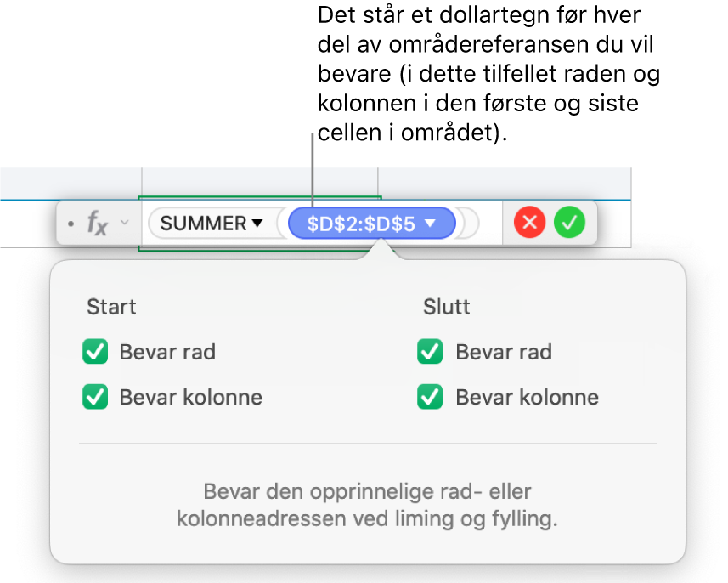Uncheck Bevar rad under Slutt

pyautogui.click(x=431, y=352)
